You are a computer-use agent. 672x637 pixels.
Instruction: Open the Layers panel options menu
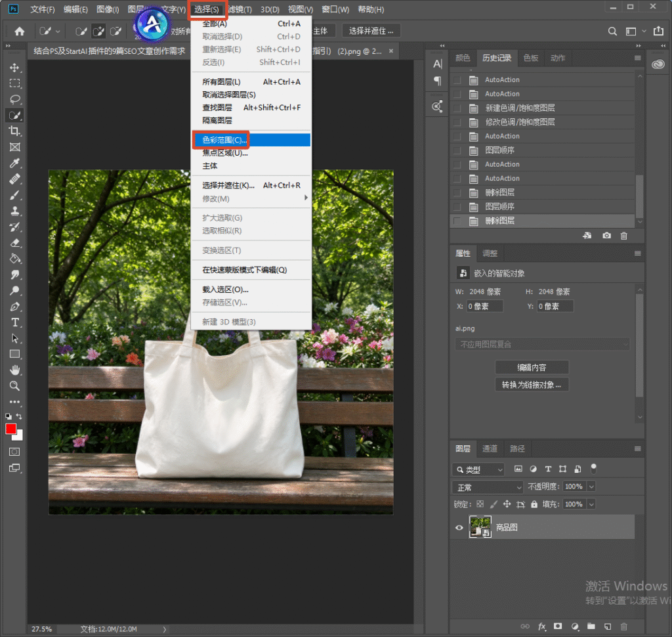pos(638,449)
